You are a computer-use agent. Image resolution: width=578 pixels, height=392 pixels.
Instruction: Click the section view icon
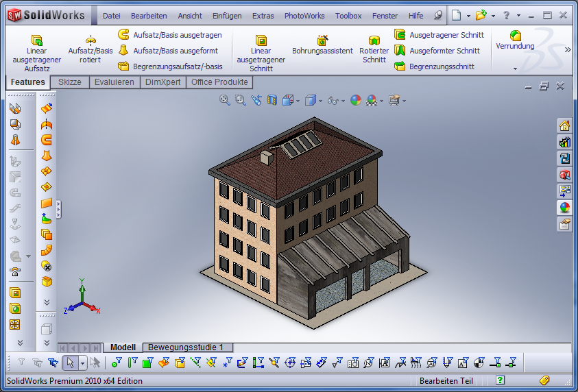(272, 100)
